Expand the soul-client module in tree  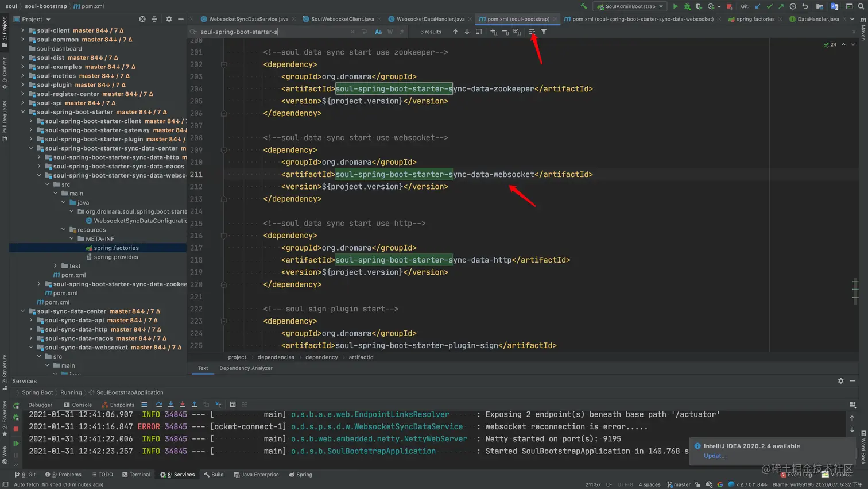click(x=23, y=30)
